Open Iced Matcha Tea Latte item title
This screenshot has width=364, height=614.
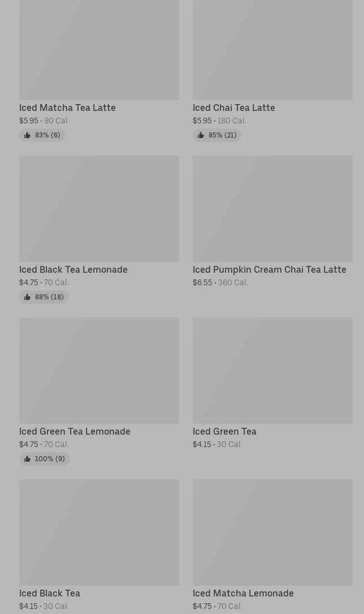[67, 108]
